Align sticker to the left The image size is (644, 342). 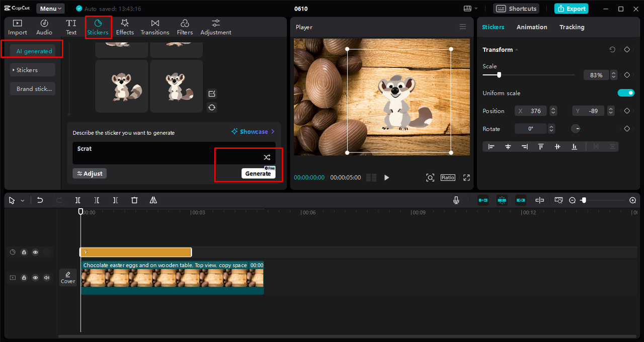tap(492, 147)
